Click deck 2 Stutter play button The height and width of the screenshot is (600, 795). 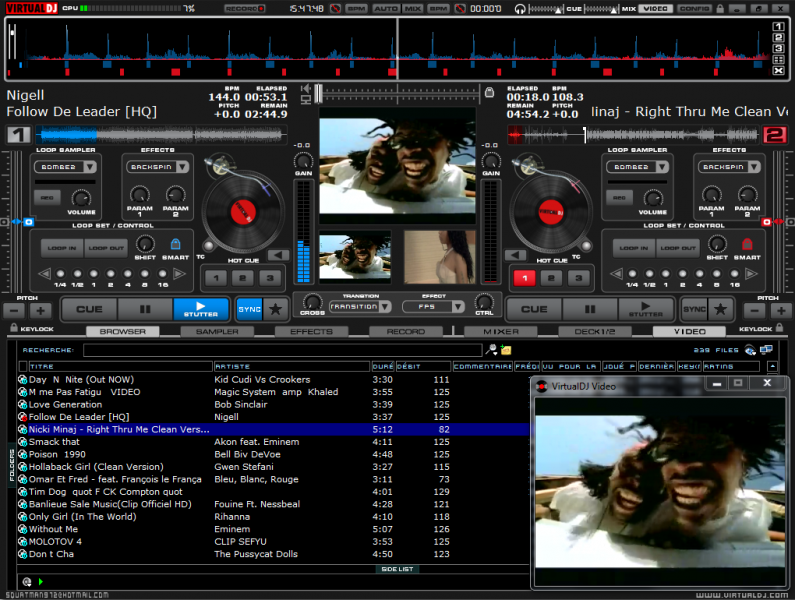tap(645, 309)
